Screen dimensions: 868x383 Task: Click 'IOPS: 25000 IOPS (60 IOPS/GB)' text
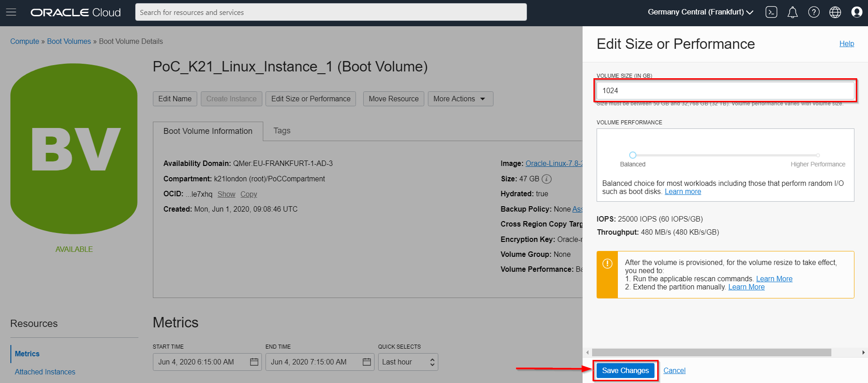click(650, 219)
